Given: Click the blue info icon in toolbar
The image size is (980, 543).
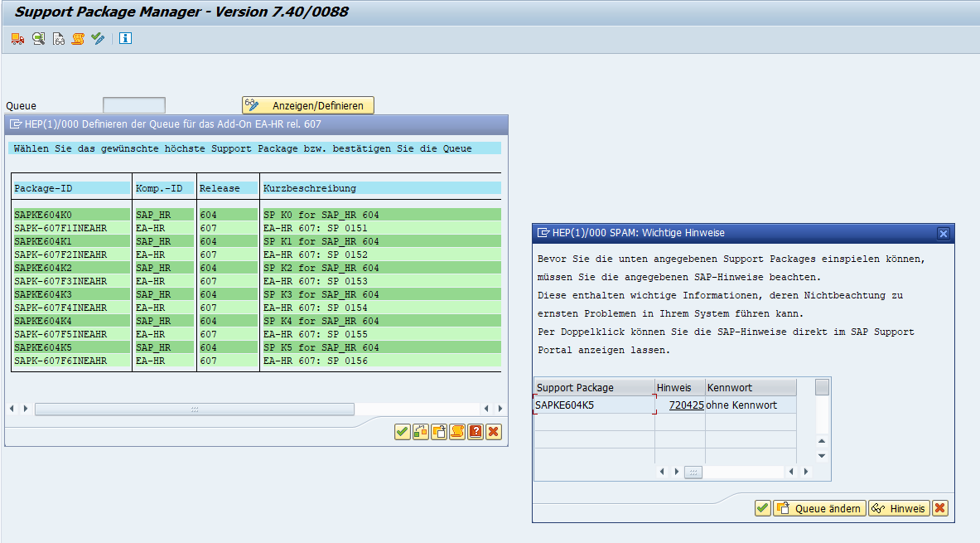Looking at the screenshot, I should [126, 39].
